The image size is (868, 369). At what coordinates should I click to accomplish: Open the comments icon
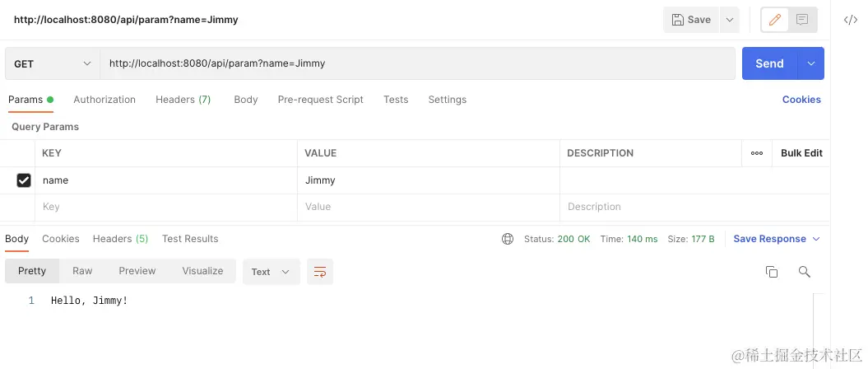coord(802,20)
